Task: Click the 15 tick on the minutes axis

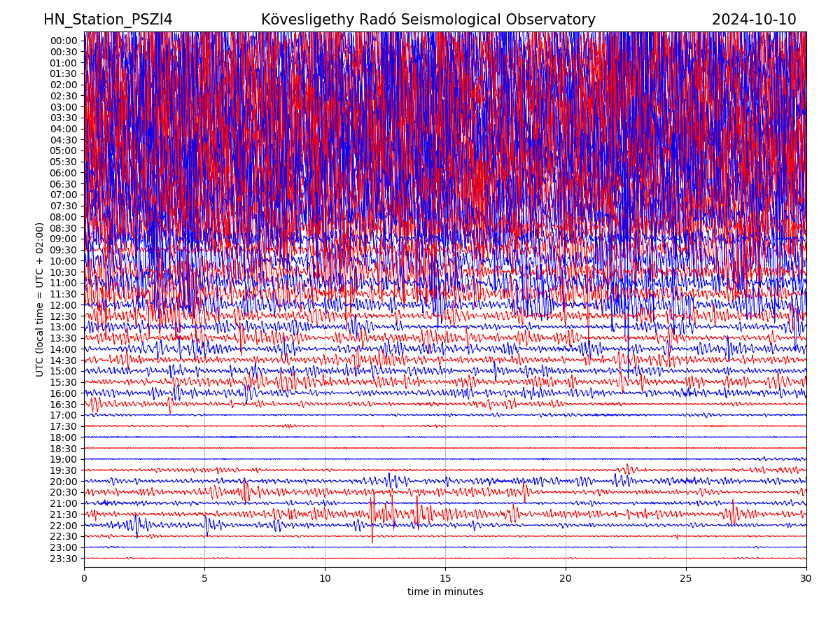Action: (x=445, y=578)
